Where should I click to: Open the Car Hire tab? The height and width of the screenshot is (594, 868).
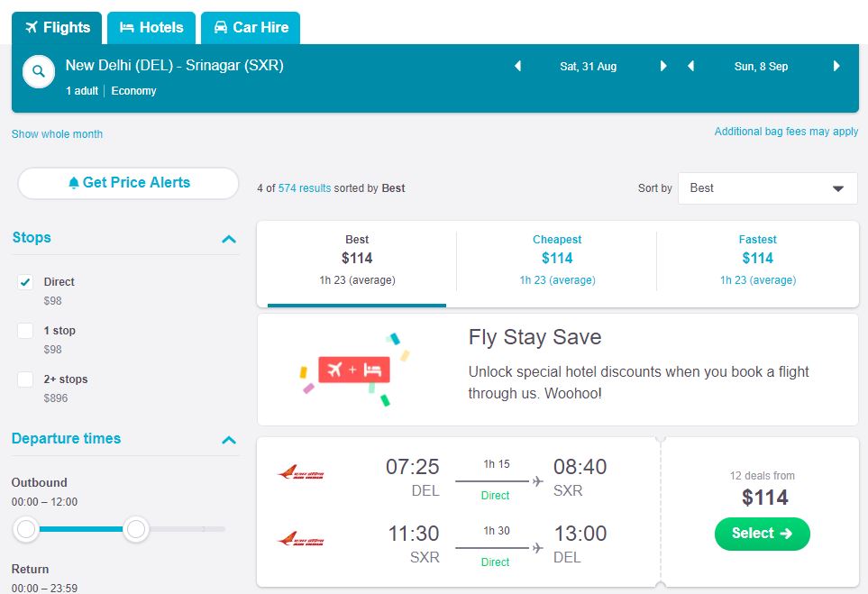pos(251,28)
